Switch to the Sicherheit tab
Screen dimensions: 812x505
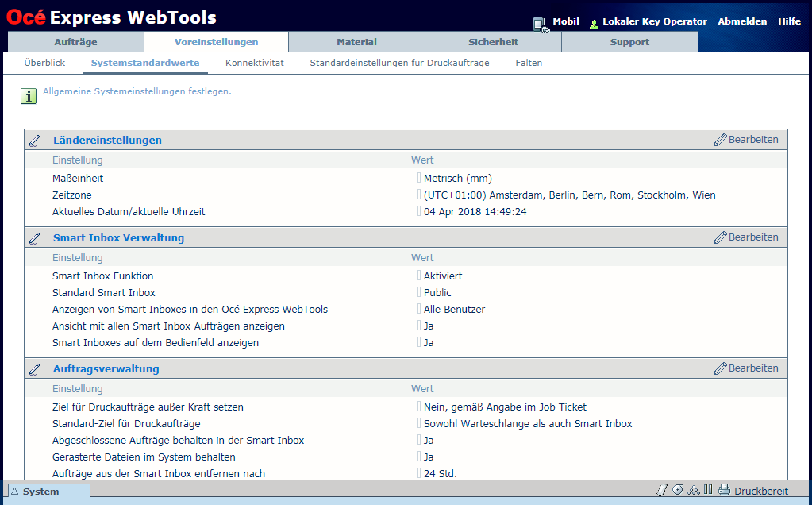(493, 42)
